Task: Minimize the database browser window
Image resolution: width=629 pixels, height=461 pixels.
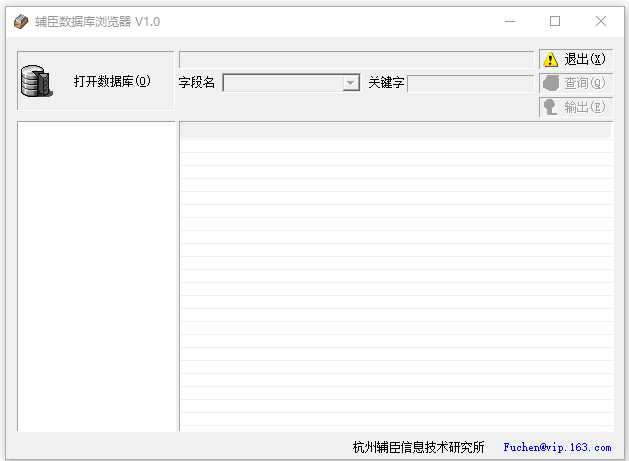Action: point(509,21)
